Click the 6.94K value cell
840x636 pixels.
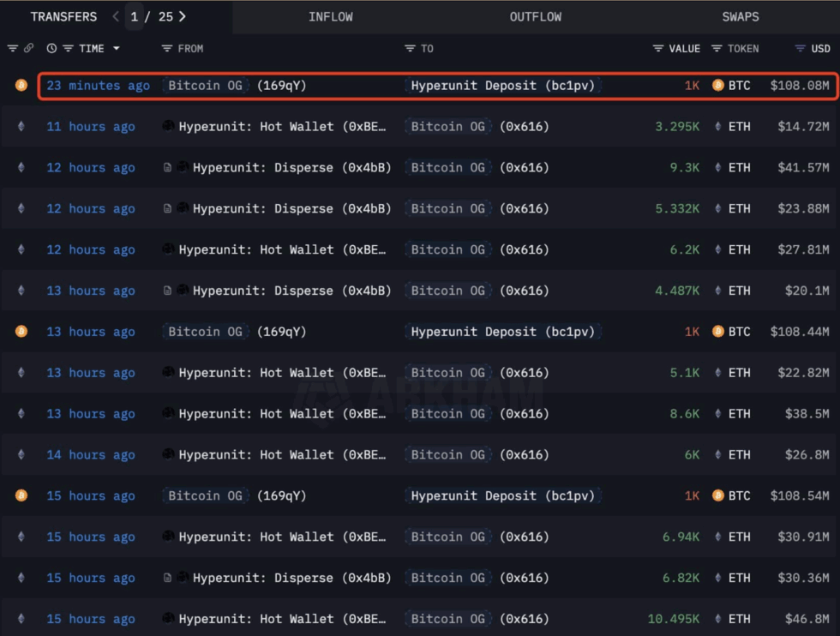681,537
